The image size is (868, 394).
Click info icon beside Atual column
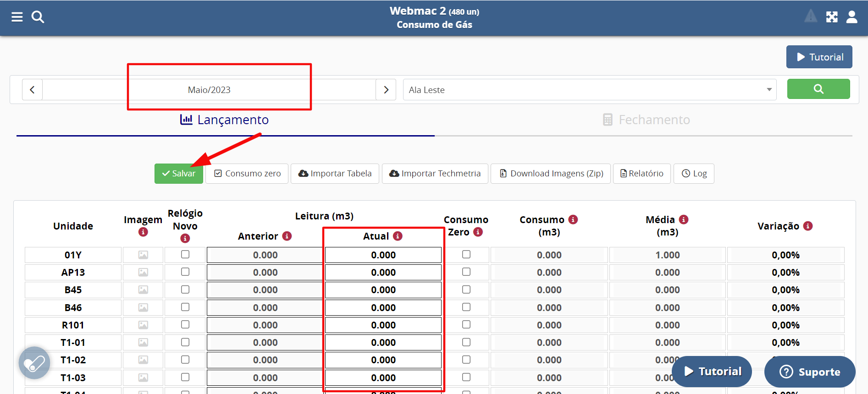pyautogui.click(x=398, y=236)
